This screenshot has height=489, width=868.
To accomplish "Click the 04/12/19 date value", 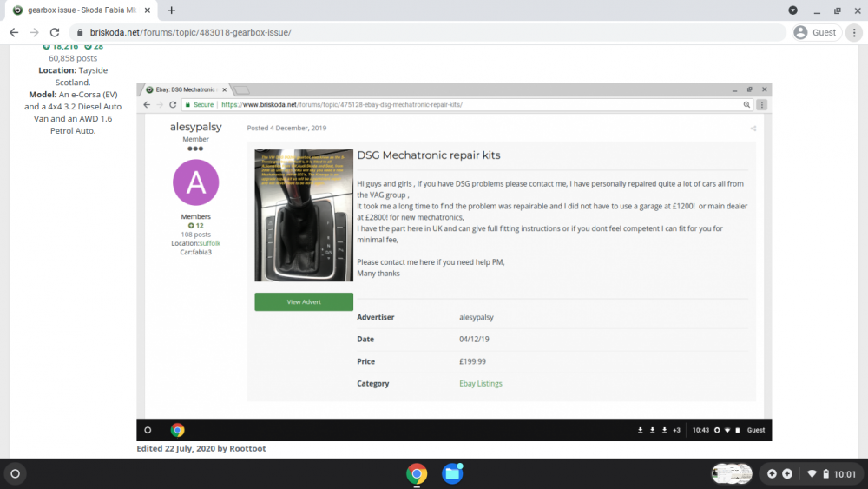I will coord(474,339).
